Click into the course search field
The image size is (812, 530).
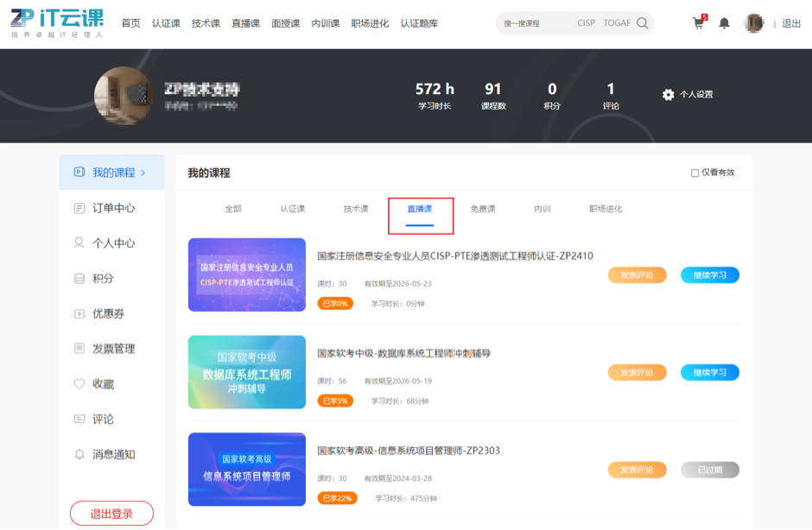click(536, 23)
